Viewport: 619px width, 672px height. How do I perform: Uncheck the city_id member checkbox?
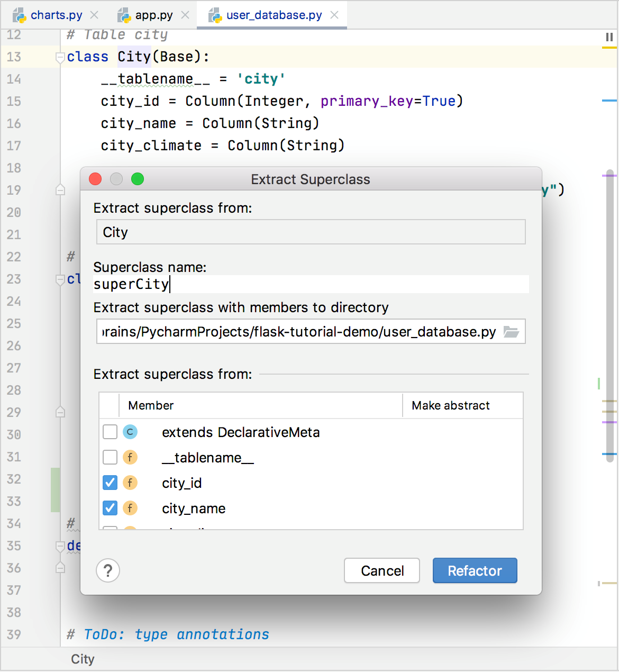coord(110,483)
